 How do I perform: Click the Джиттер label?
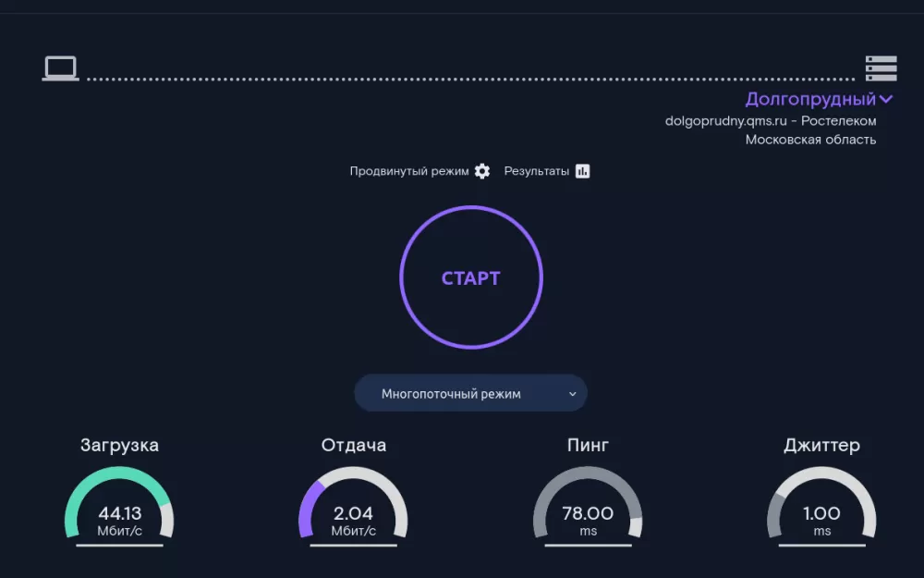(x=821, y=445)
